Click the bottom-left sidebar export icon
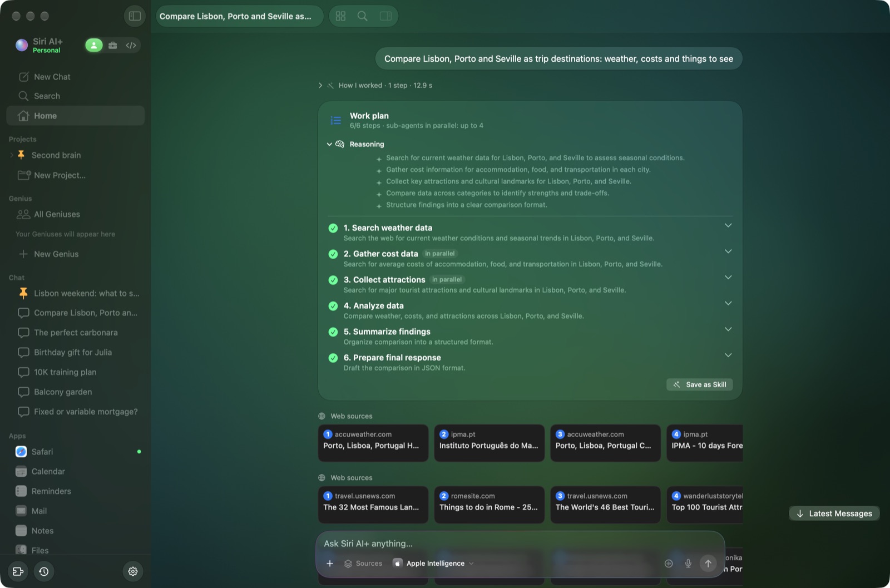The height and width of the screenshot is (588, 890). click(x=18, y=571)
